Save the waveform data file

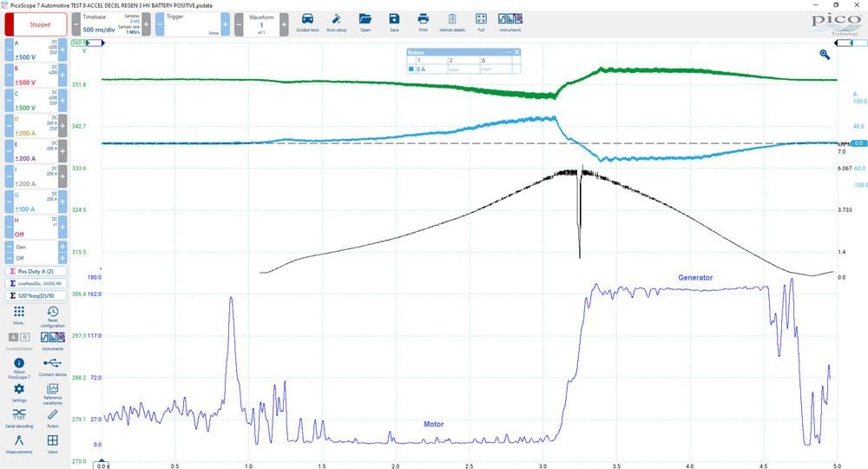coord(394,23)
